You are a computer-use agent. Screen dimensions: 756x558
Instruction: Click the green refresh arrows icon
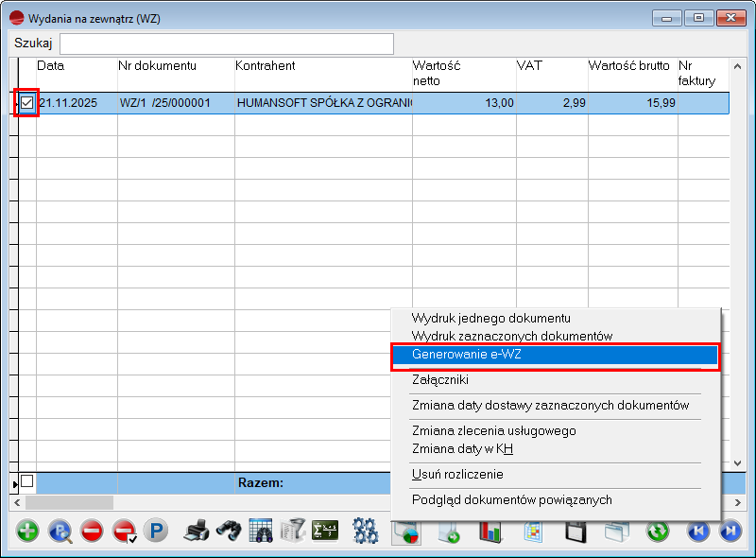click(658, 531)
